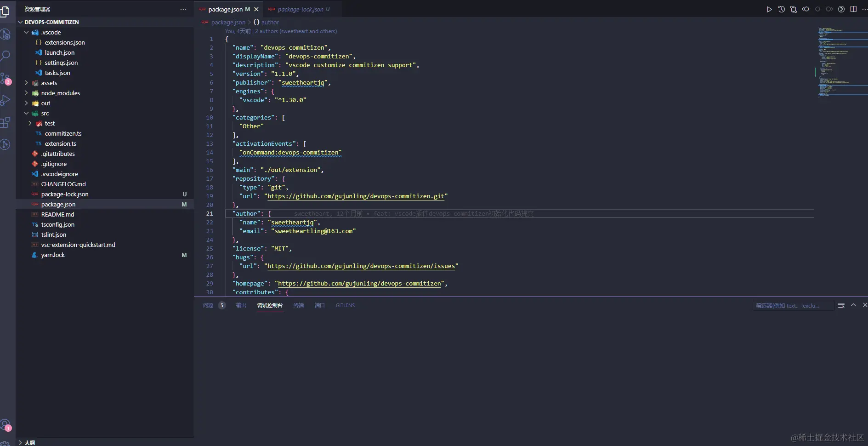Toggle debug console filter options list icon
The image size is (868, 446).
[841, 305]
